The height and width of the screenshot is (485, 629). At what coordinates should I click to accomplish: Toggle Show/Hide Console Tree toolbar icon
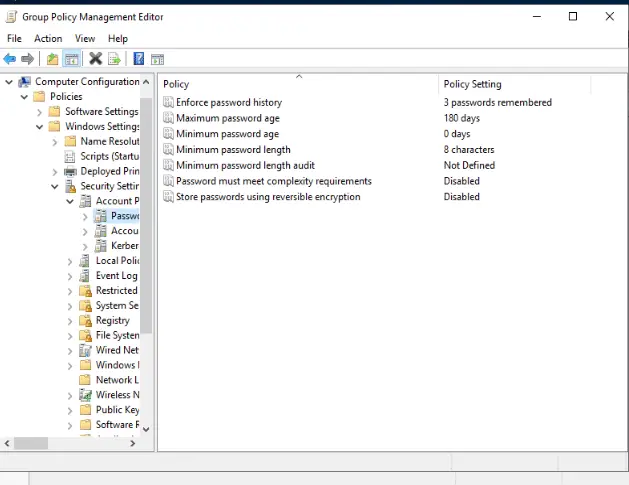[72, 59]
